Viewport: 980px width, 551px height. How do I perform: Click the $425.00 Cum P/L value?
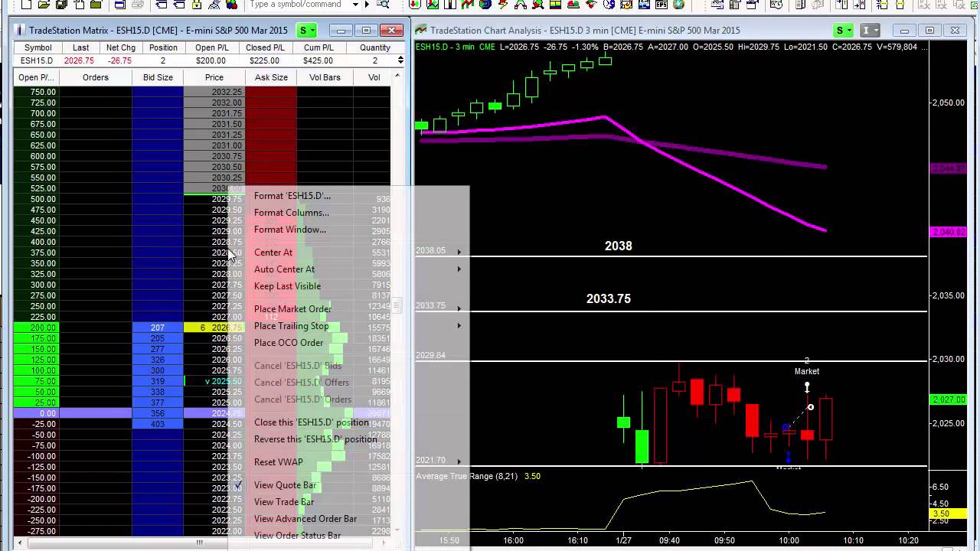318,60
